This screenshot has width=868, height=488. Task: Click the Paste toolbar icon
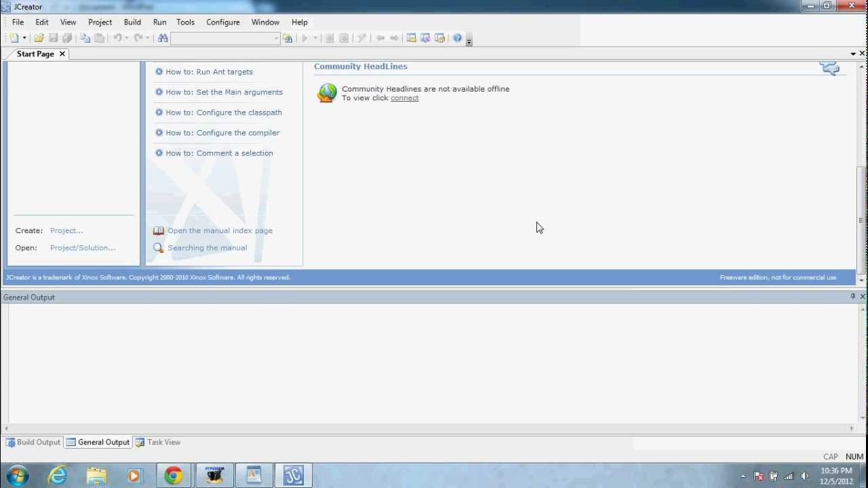[x=99, y=39]
